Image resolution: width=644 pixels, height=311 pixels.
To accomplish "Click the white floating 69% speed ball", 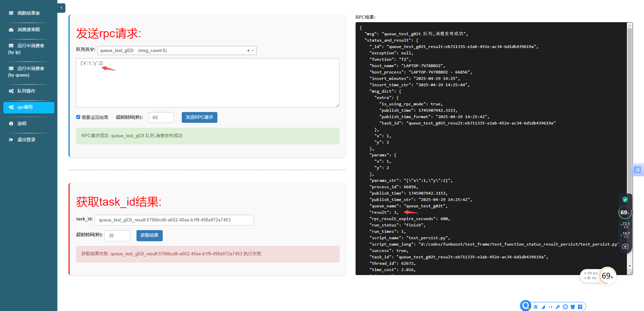I will tap(607, 276).
